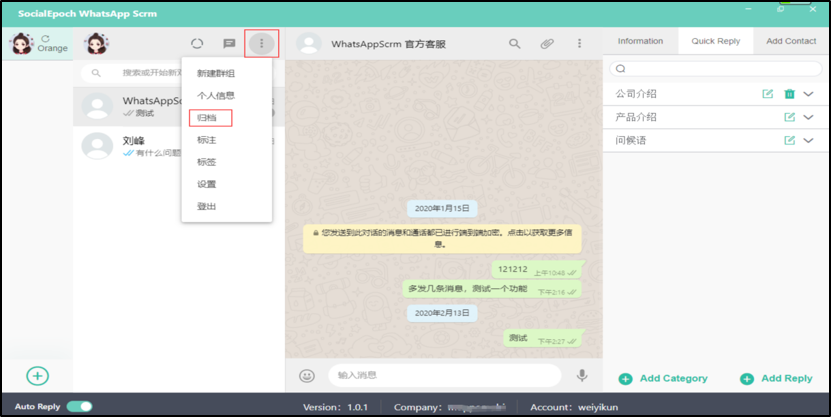Screen dimensions: 831x417
Task: Click the 产品介绍 category name
Action: [636, 117]
